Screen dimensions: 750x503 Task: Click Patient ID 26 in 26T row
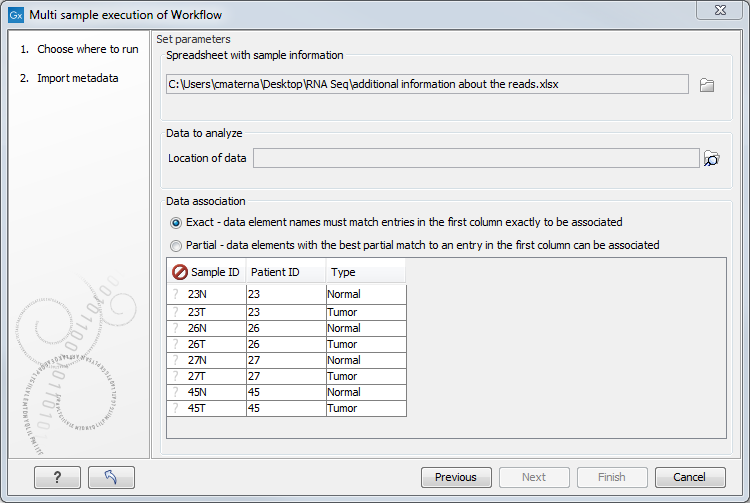coord(286,344)
